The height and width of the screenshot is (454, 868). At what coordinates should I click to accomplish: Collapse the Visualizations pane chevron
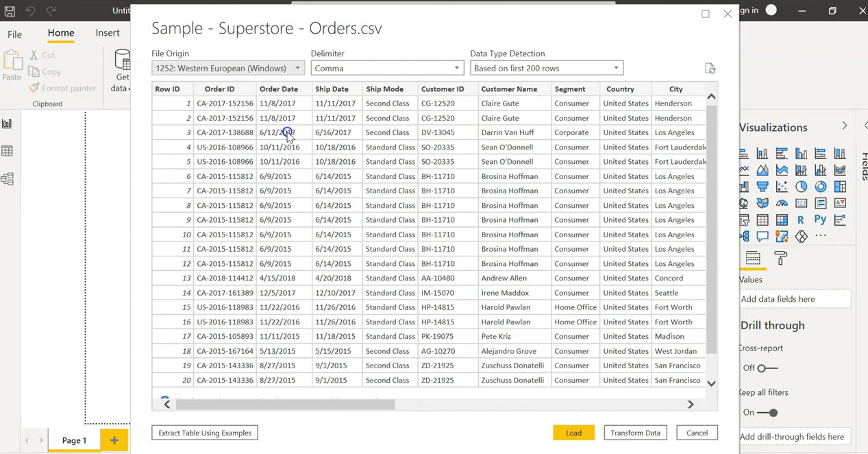coord(845,126)
